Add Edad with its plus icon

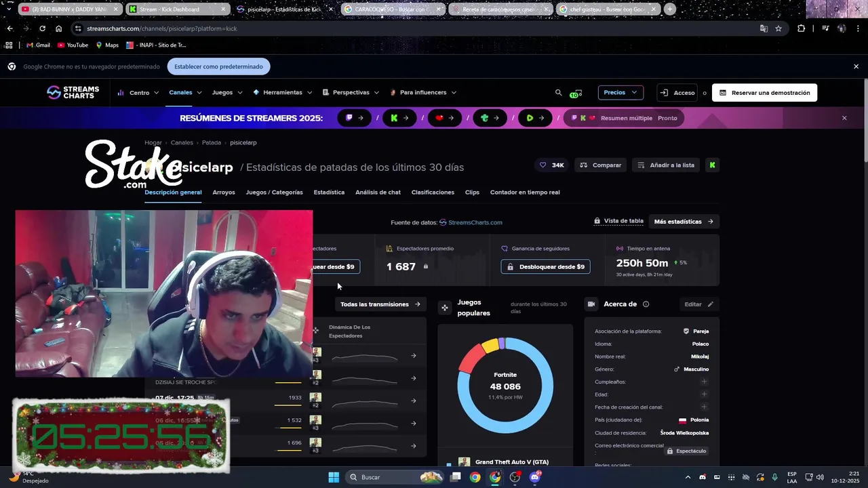[704, 394]
